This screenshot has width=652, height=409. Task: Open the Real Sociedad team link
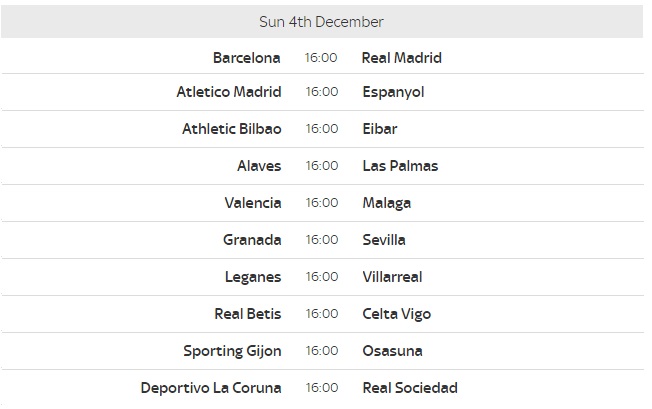410,388
